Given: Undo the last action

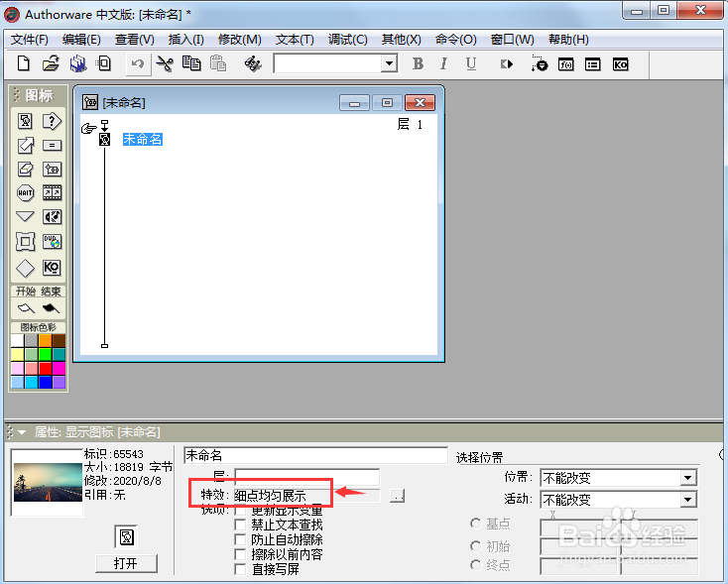Looking at the screenshot, I should [138, 63].
